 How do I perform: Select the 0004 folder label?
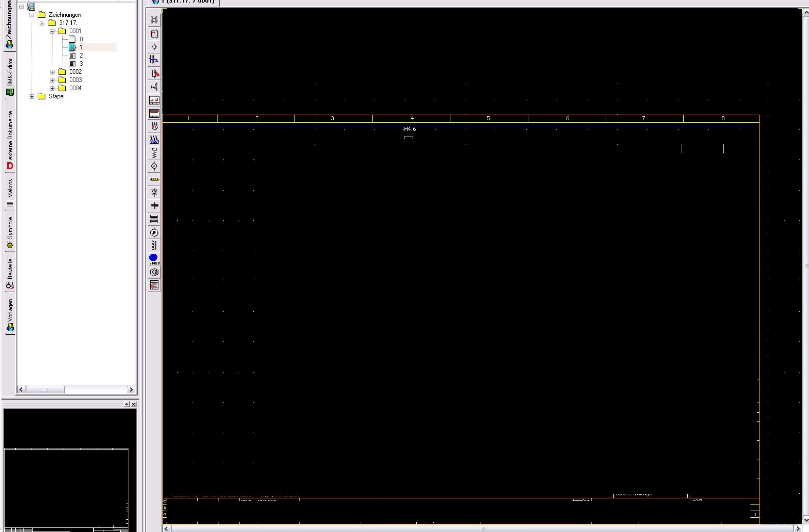[75, 88]
